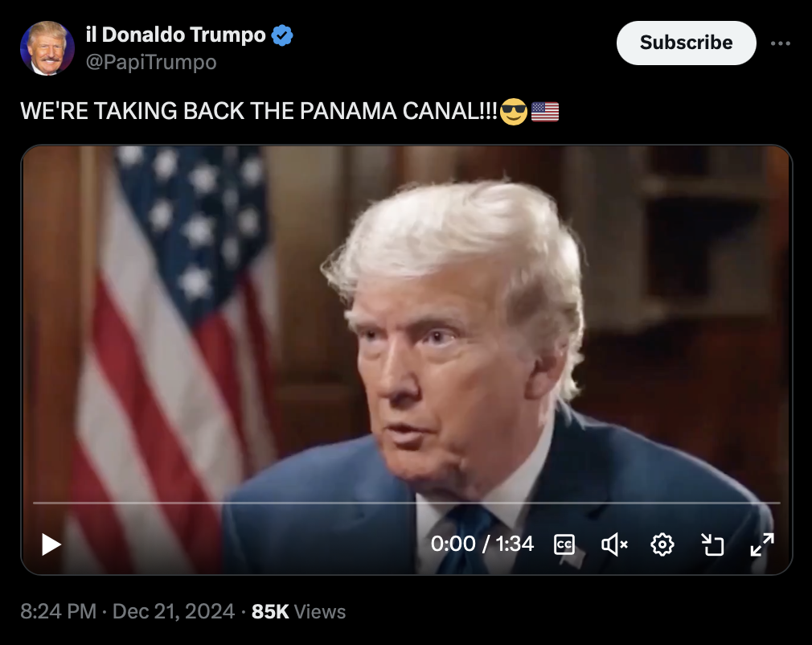Image resolution: width=812 pixels, height=645 pixels.
Task: Click the video frame to start playback
Action: [x=407, y=321]
